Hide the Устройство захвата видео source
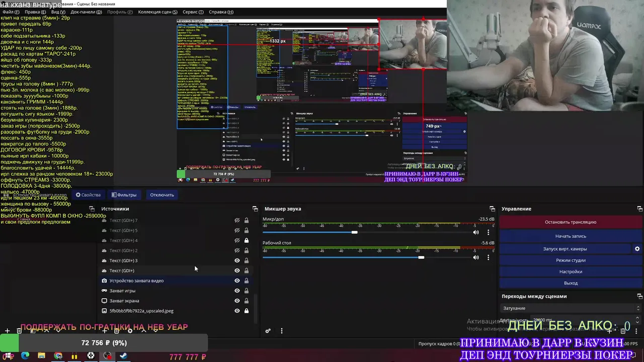Image resolution: width=644 pixels, height=362 pixels. click(237, 281)
